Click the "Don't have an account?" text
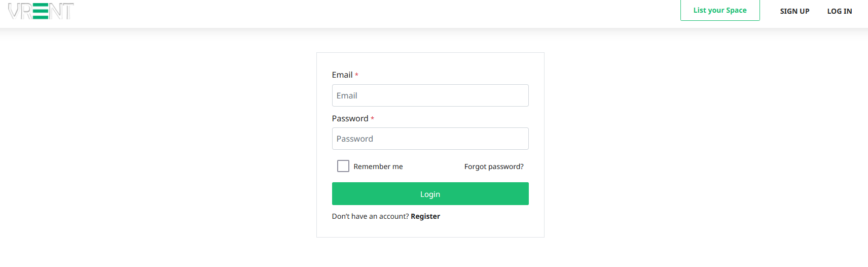This screenshot has height=267, width=868. coord(370,216)
